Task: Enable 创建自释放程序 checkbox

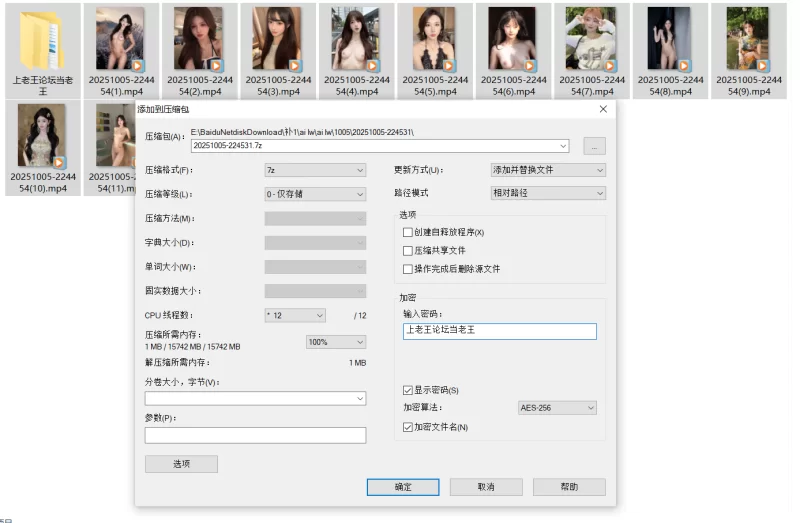Action: coord(407,232)
